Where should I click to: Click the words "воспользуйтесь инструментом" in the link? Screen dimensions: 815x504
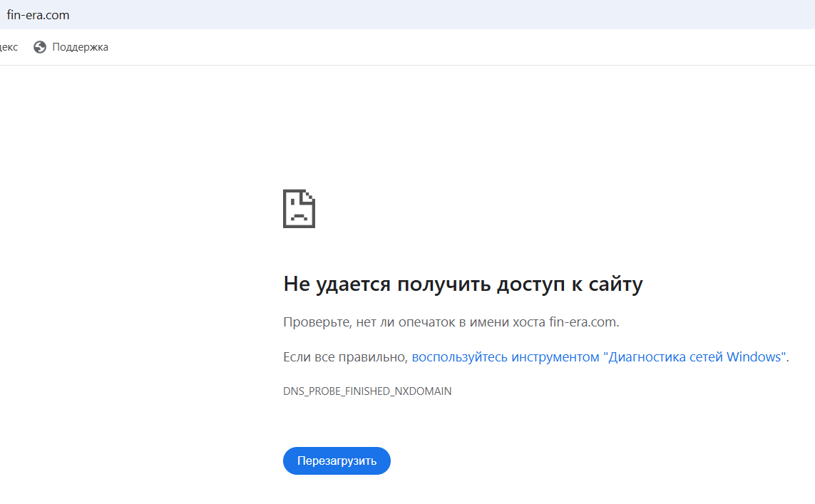point(506,357)
